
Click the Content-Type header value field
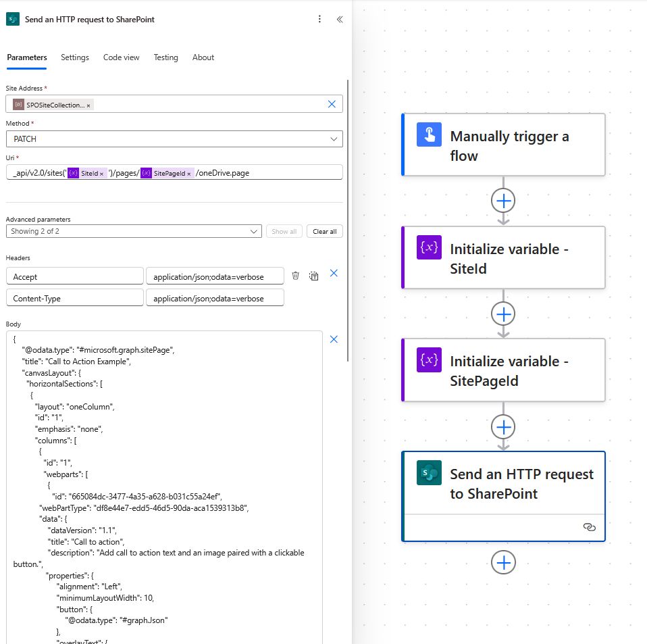coord(215,298)
